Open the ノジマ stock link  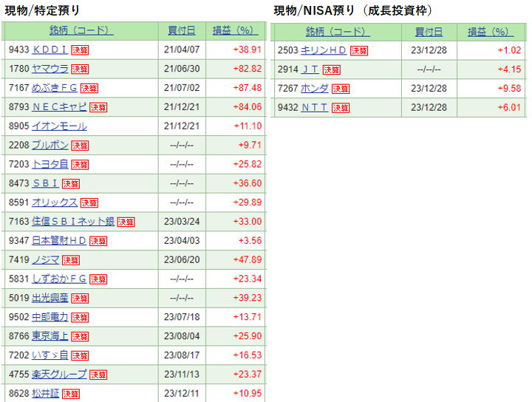(x=46, y=259)
